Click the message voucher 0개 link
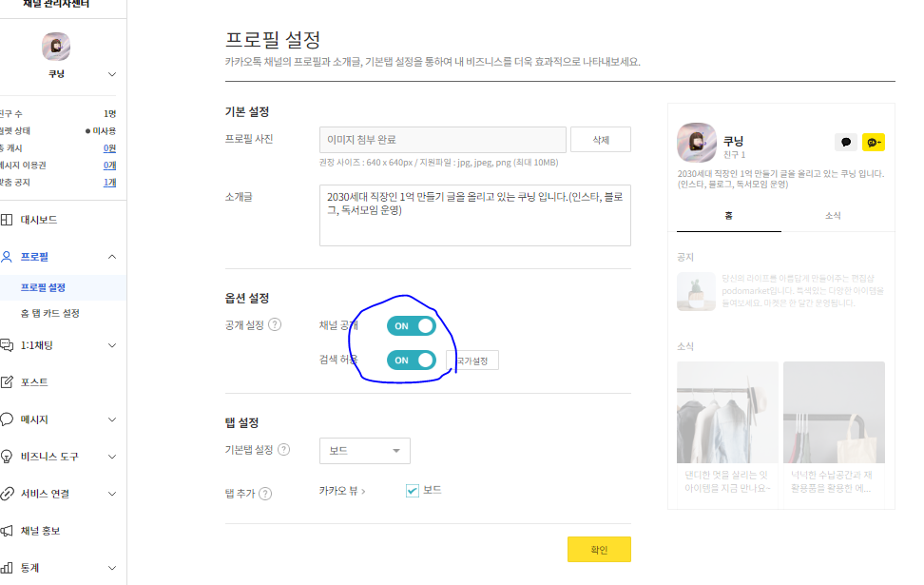Image resolution: width=924 pixels, height=585 pixels. 109,166
